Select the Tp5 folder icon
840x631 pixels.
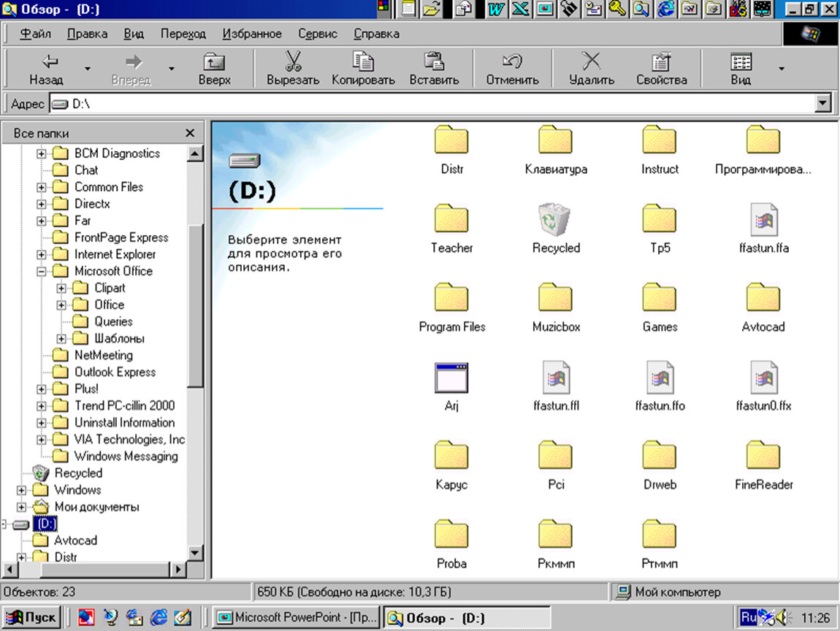pyautogui.click(x=660, y=218)
